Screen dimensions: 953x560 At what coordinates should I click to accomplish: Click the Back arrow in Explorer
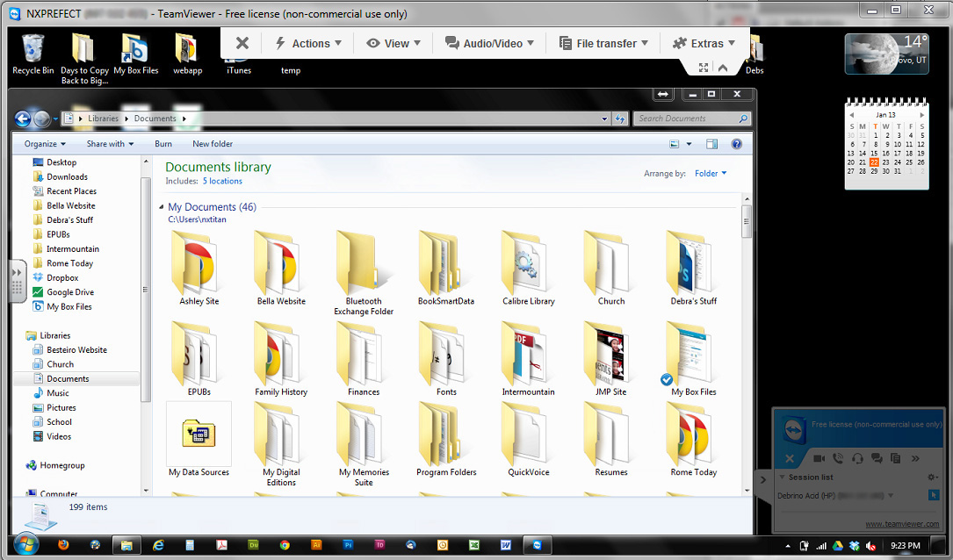tap(23, 118)
